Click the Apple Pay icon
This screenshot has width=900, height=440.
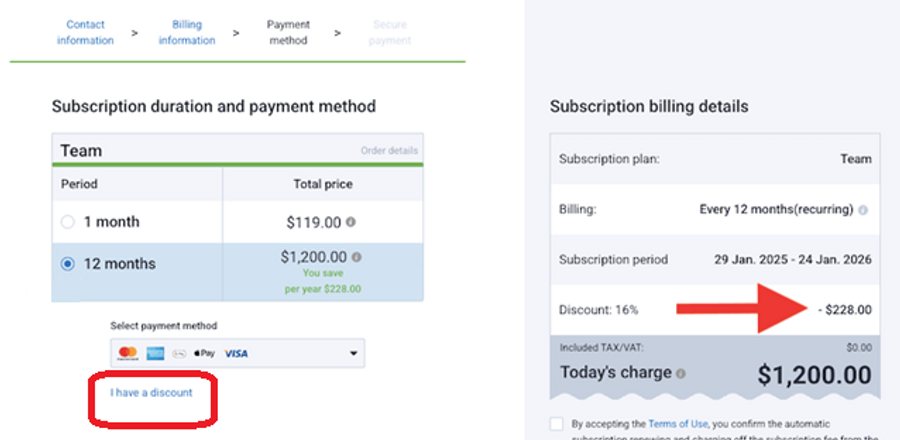204,353
